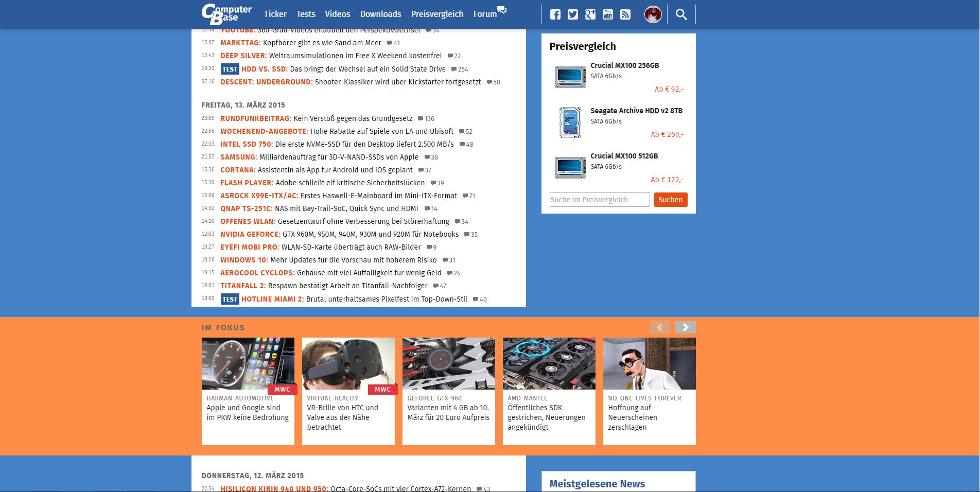Show previous Im Fokus articles
The image size is (980, 492).
point(660,327)
